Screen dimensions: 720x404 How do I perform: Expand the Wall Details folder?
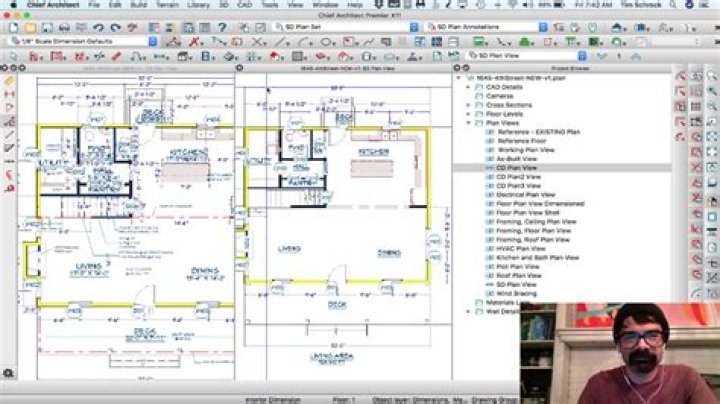(x=468, y=312)
